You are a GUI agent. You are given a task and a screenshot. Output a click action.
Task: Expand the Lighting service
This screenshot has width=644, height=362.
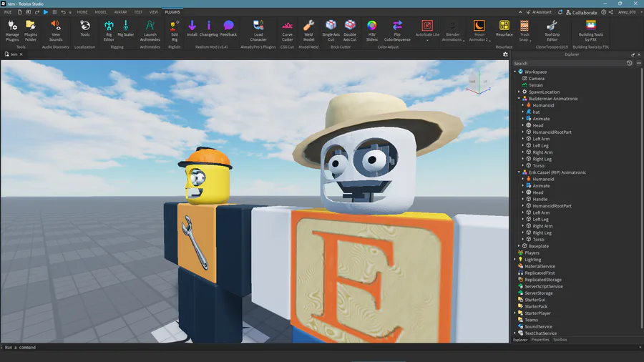click(x=515, y=260)
